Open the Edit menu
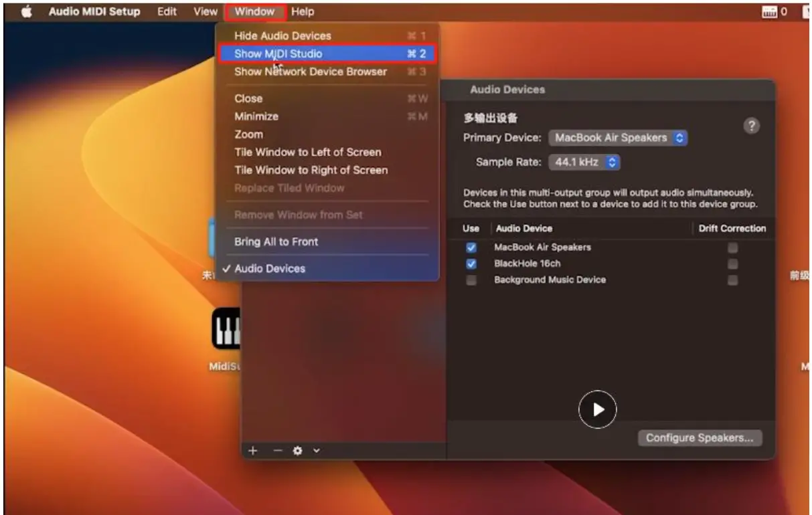 point(167,11)
